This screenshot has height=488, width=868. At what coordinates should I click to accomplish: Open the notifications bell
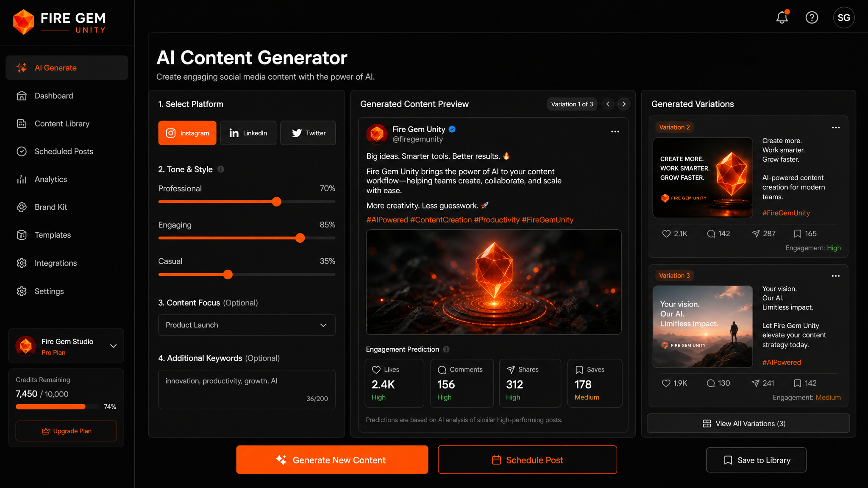(782, 17)
